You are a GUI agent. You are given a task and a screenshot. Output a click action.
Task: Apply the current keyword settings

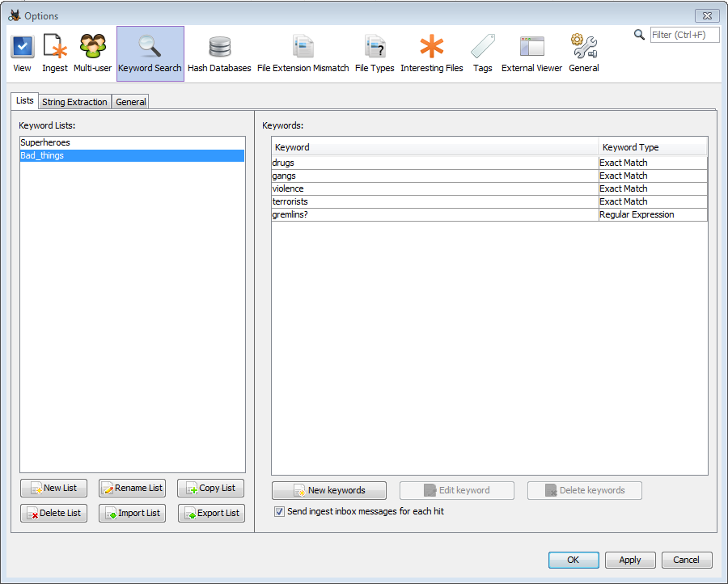point(630,560)
